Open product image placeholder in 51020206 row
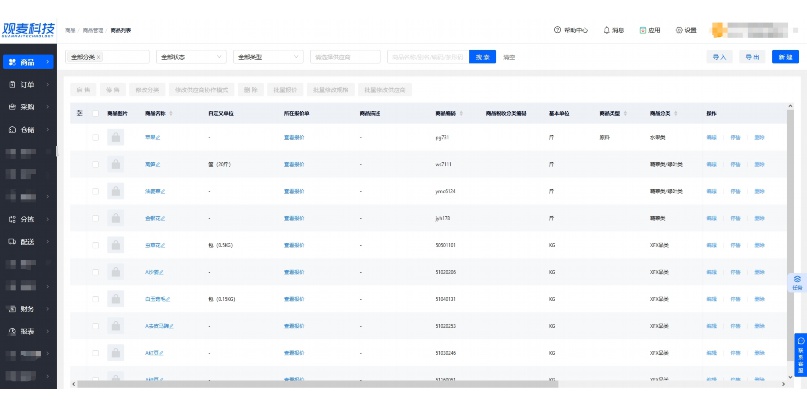Screen dimensions: 807x407 [x=116, y=272]
